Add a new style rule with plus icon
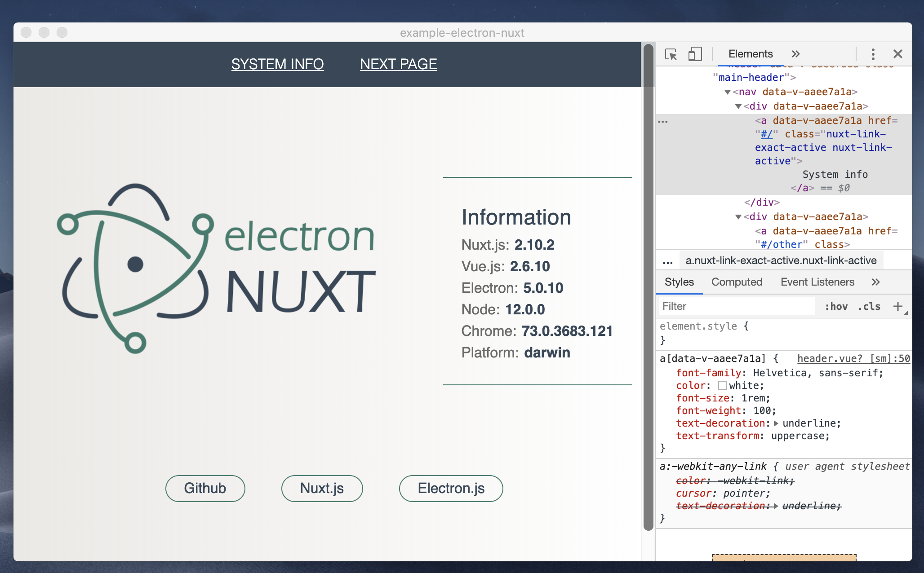The width and height of the screenshot is (924, 573). click(x=898, y=306)
